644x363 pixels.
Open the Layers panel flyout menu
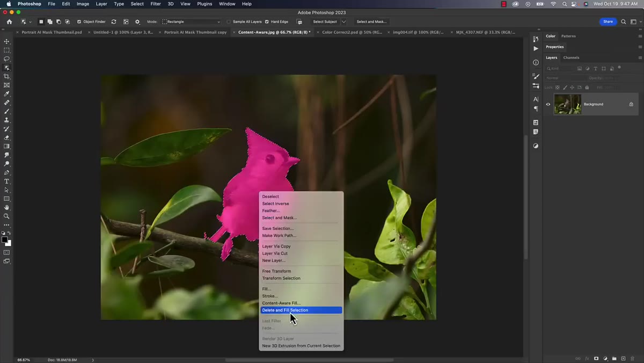(x=640, y=57)
